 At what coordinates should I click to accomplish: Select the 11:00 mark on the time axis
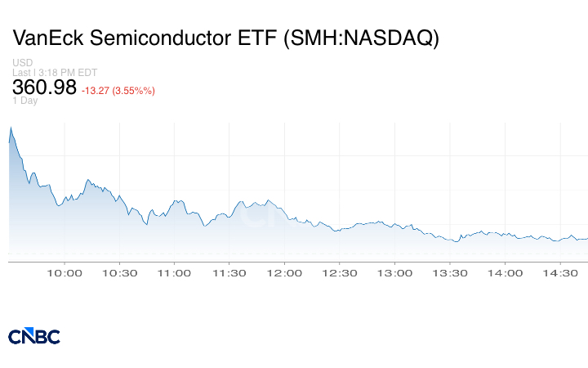(175, 273)
